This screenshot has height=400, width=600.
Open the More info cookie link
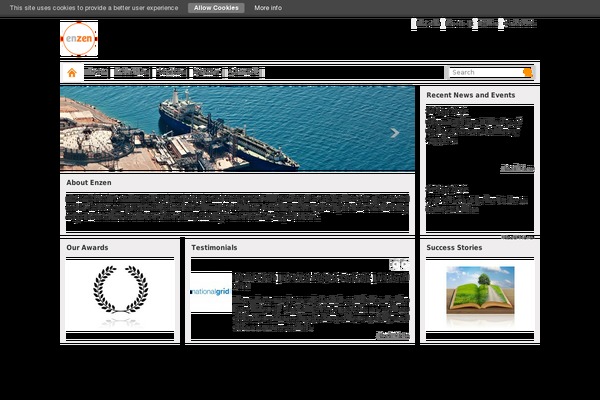coord(268,7)
